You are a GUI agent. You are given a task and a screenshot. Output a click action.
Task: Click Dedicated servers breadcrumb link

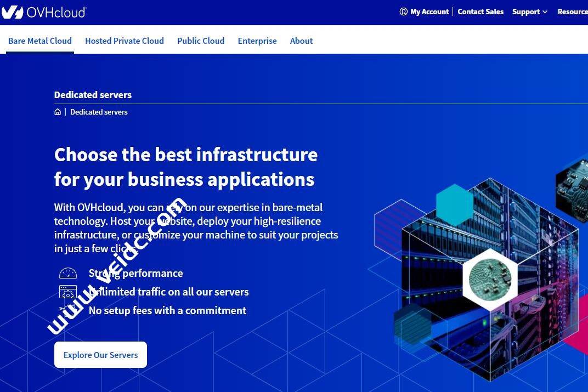tap(99, 112)
